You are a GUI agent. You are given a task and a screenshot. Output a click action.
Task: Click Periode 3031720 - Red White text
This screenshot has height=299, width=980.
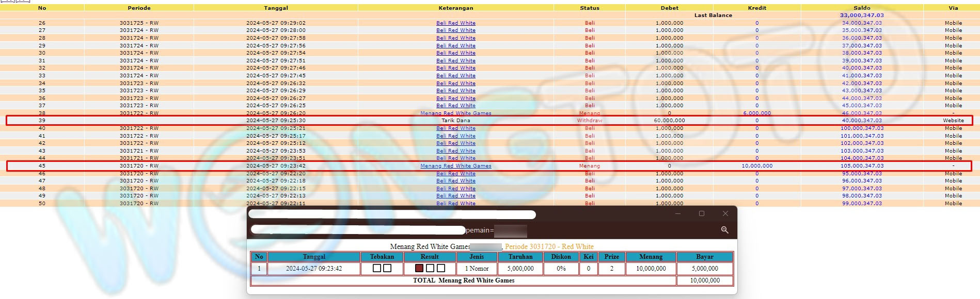pos(549,246)
